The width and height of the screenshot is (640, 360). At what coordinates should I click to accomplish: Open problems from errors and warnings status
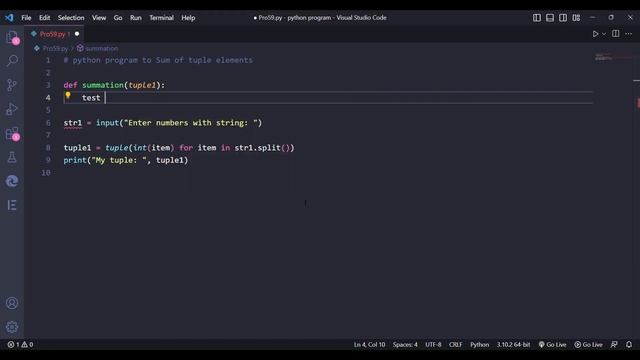pos(20,344)
